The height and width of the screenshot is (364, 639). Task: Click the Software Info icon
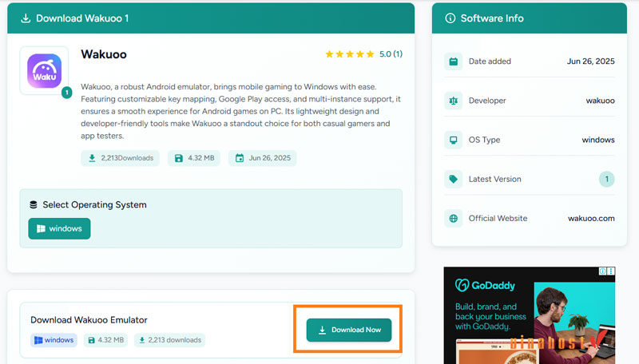pyautogui.click(x=450, y=18)
